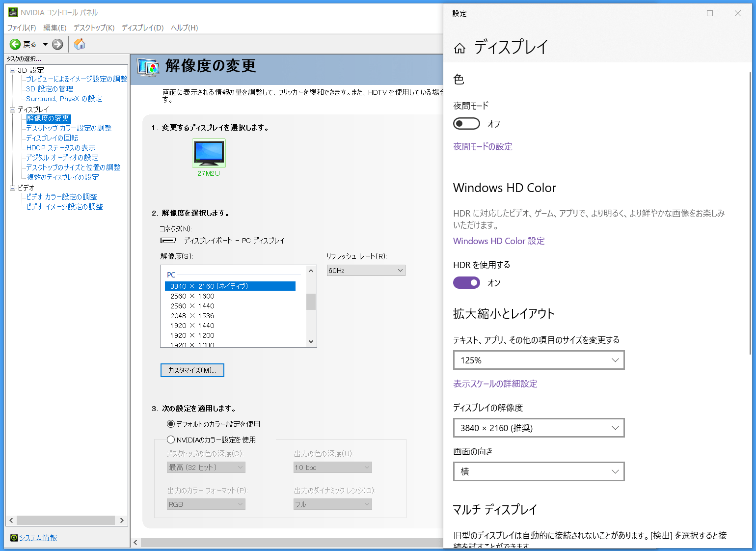Viewport: 756px width, 551px height.
Task: Click the home icon in Settings window
Action: 459,48
